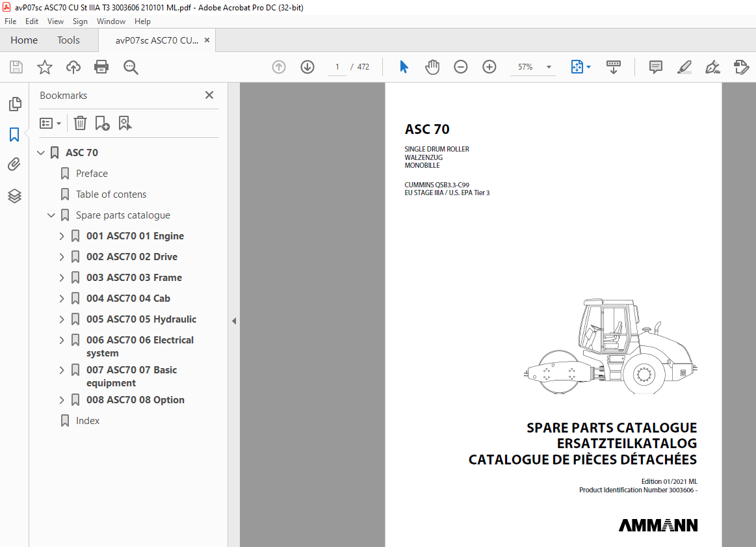Image resolution: width=756 pixels, height=547 pixels.
Task: Add a new bookmark
Action: pos(101,123)
